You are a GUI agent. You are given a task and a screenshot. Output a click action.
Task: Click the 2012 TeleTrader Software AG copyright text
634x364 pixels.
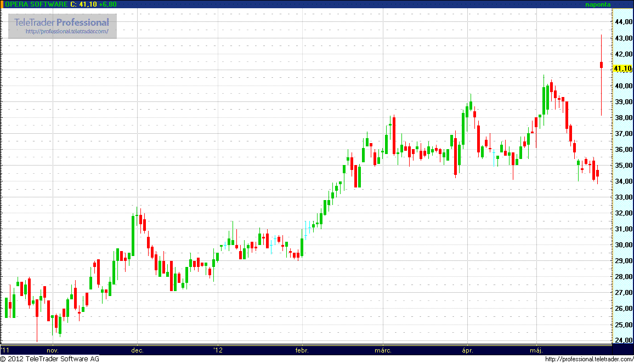click(50, 359)
